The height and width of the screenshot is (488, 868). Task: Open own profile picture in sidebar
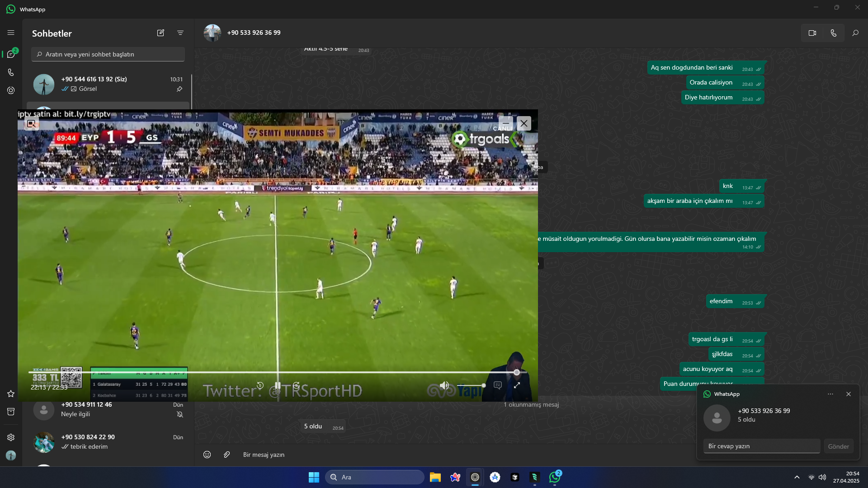coord(11,455)
